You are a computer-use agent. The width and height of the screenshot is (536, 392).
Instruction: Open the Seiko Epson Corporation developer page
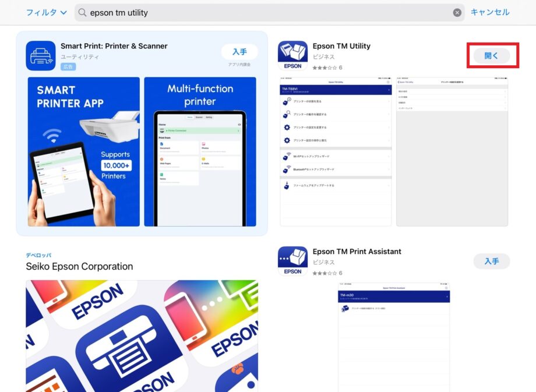click(x=79, y=266)
